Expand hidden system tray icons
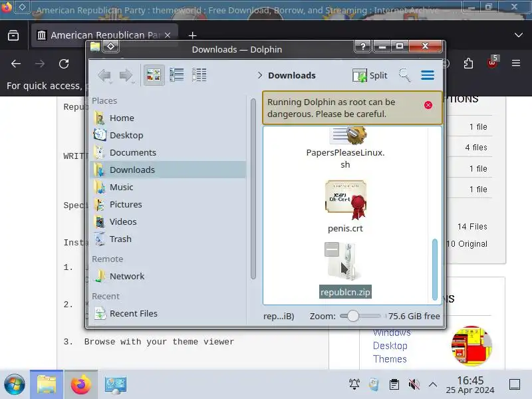This screenshot has width=532, height=399. (433, 384)
